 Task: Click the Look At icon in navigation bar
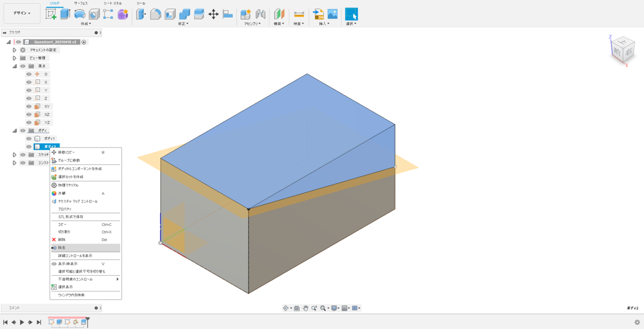click(296, 308)
